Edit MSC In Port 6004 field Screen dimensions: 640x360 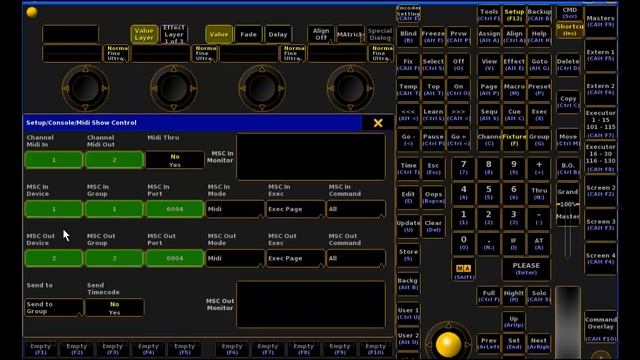tap(175, 209)
